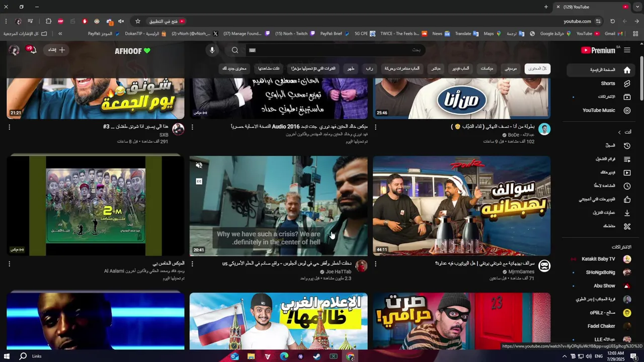Open the 'من أنا' video thumbnail
Image resolution: width=644 pixels, height=362 pixels.
[x=461, y=98]
